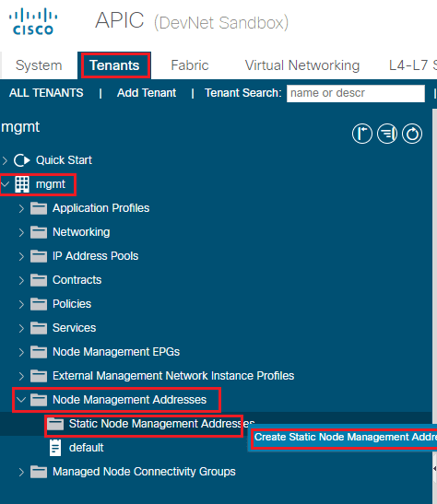Click External Management Network Instance Profiles folder icon

(39, 376)
